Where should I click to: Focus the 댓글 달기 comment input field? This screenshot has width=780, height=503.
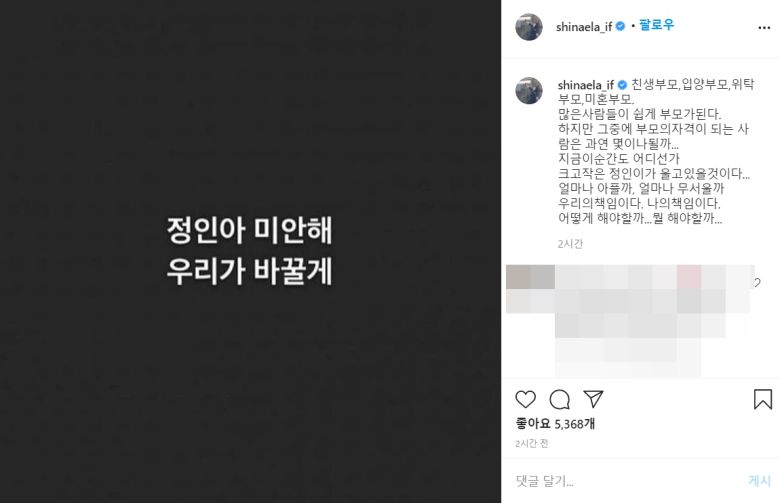(x=627, y=481)
